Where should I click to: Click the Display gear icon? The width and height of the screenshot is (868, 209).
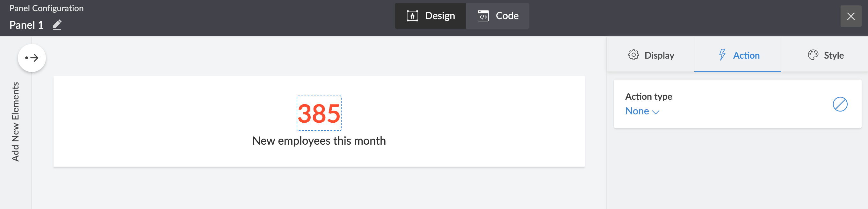633,55
